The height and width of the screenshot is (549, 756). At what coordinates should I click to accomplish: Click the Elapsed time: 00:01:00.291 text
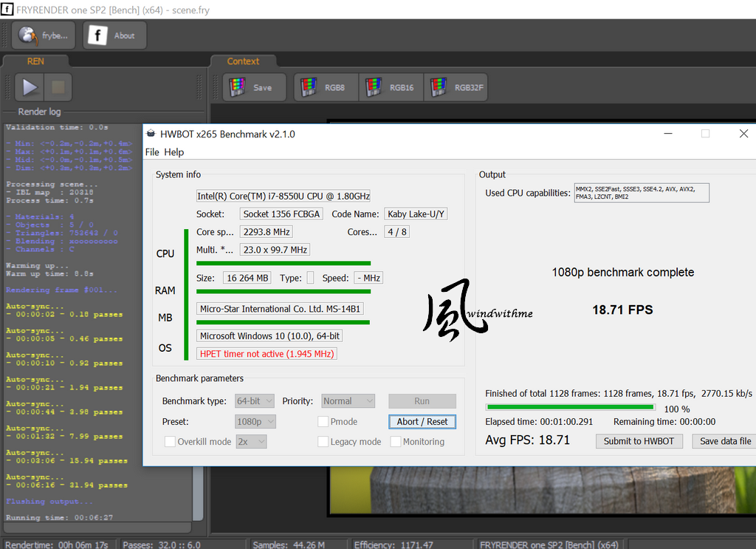539,422
